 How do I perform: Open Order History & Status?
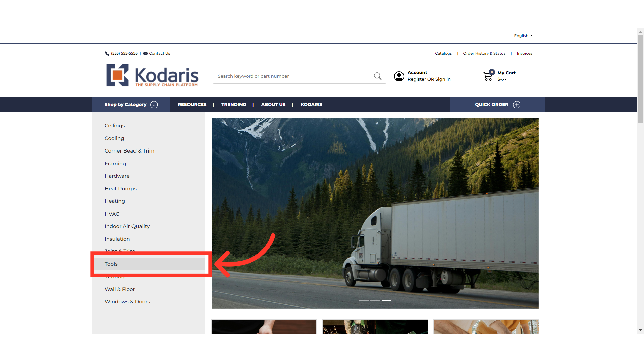tap(484, 53)
